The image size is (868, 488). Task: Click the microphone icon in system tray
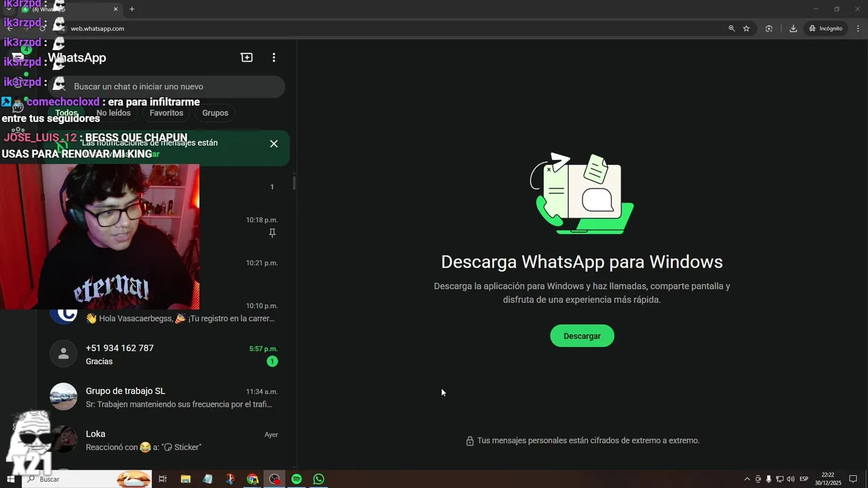click(768, 479)
